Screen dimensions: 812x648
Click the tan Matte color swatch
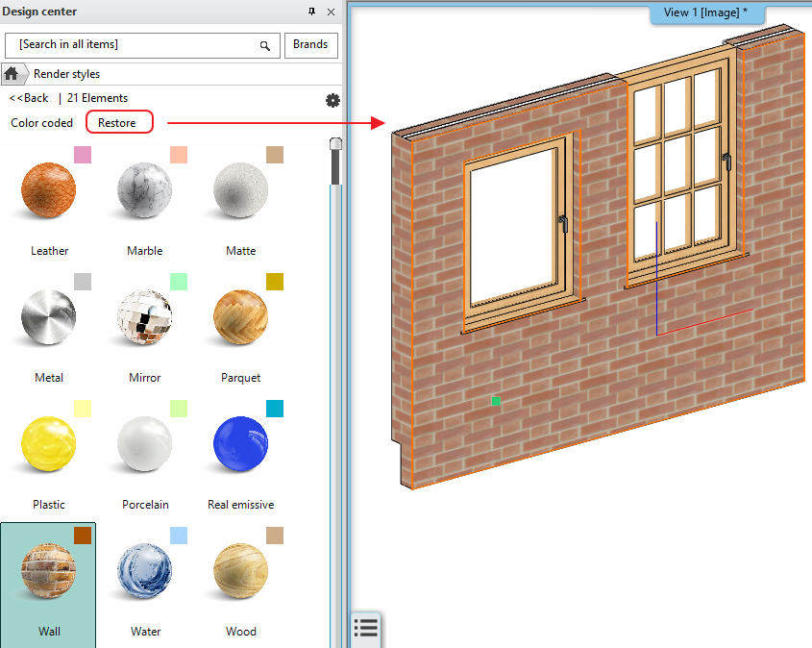coord(275,155)
